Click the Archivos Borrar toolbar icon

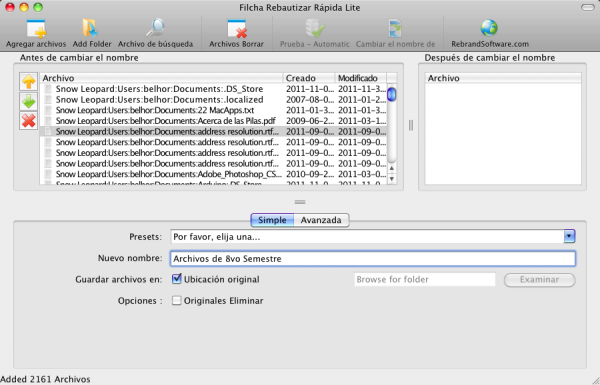coord(236,29)
